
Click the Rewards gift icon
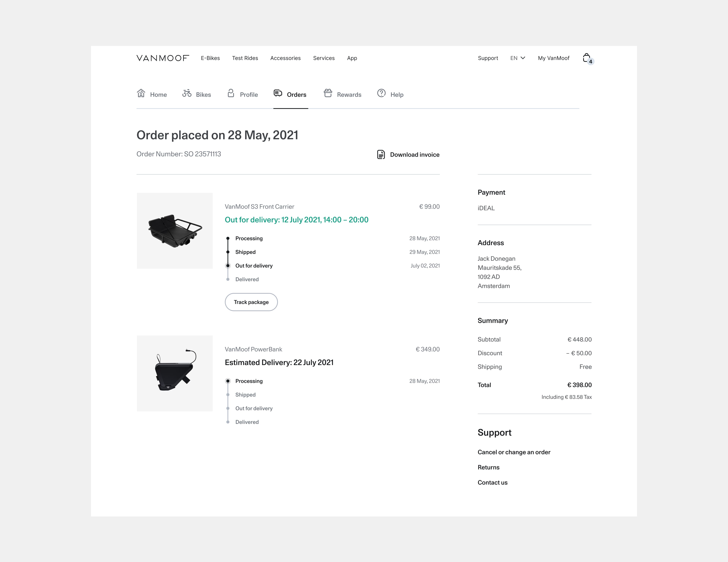pos(328,93)
